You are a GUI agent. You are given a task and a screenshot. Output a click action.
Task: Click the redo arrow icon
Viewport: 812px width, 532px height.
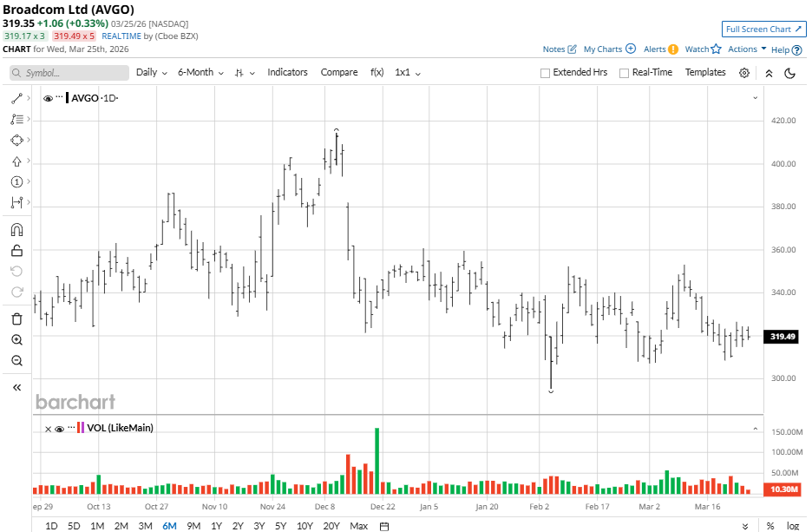coord(16,292)
